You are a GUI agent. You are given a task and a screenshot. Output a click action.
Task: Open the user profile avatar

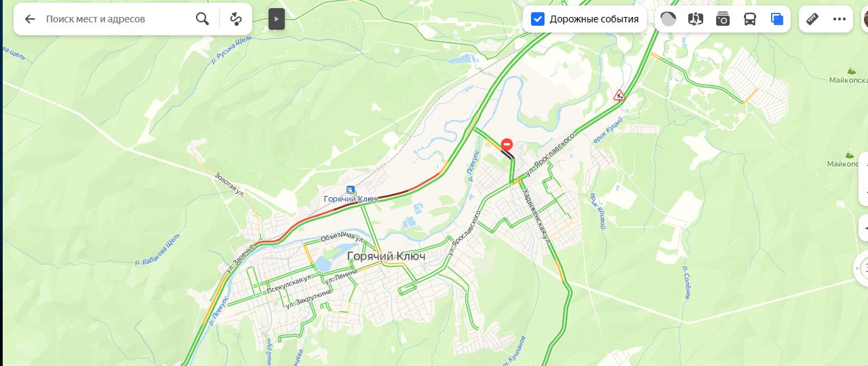(864, 19)
